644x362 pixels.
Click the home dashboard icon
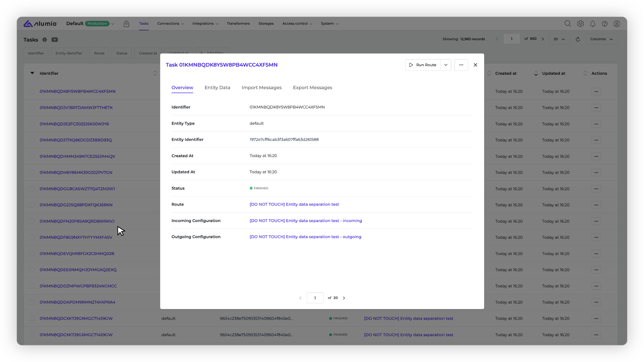(126, 23)
